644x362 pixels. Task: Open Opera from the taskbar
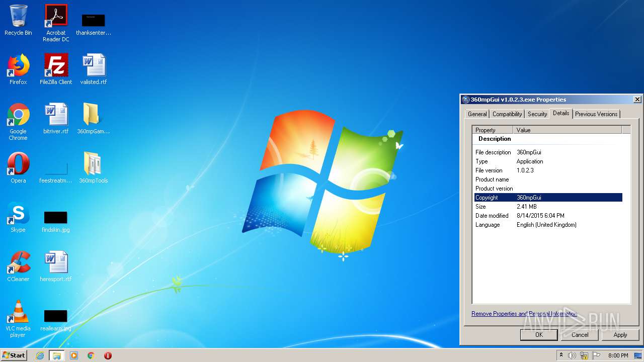[x=108, y=355]
